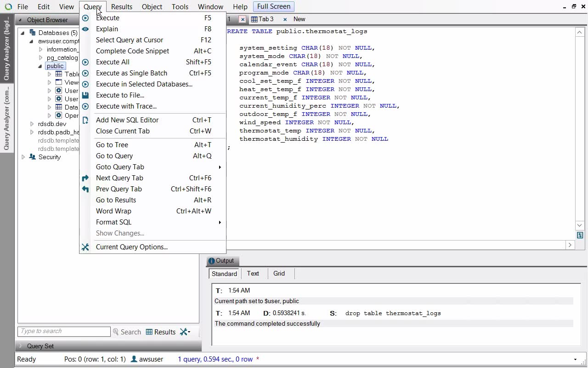Open the Format SQL submenu
The image size is (588, 368).
click(113, 222)
